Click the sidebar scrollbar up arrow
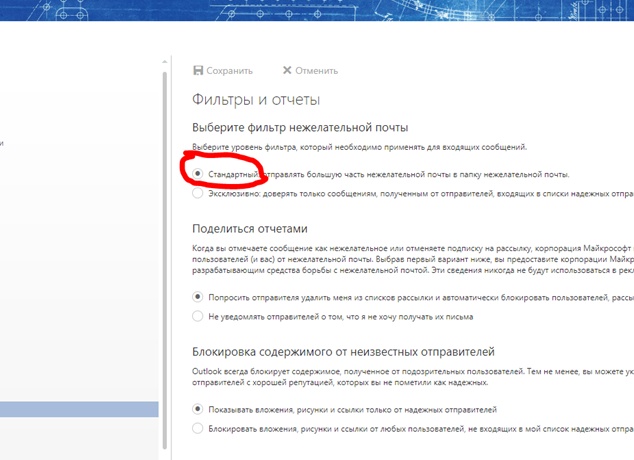Viewport: 634px width, 460px height. tap(165, 62)
